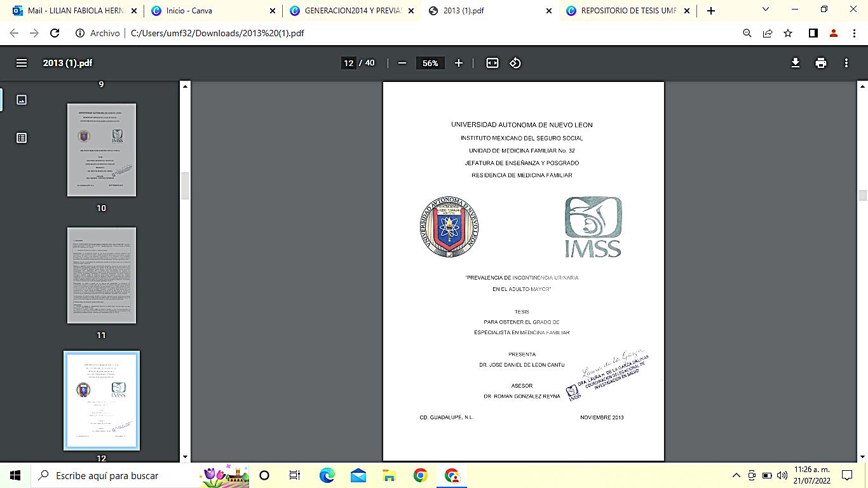Go back to previous page in browser
This screenshot has width=868, height=488.
point(14,33)
